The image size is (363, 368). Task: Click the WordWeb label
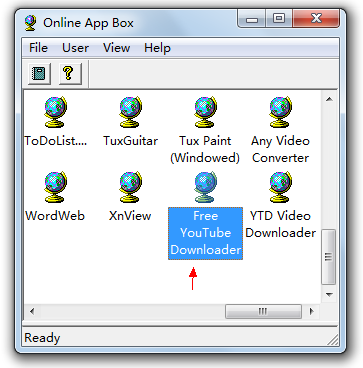coord(55,216)
